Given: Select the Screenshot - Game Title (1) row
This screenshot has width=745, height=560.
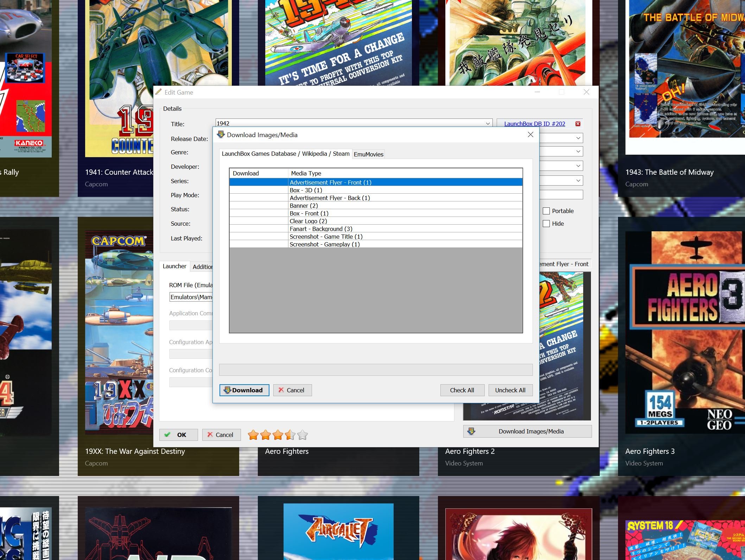Looking at the screenshot, I should (376, 237).
